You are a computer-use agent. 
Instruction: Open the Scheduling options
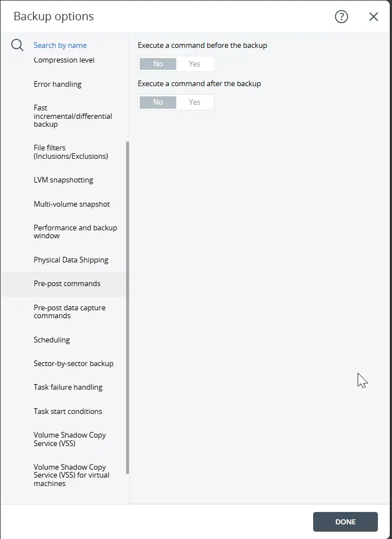tap(52, 340)
